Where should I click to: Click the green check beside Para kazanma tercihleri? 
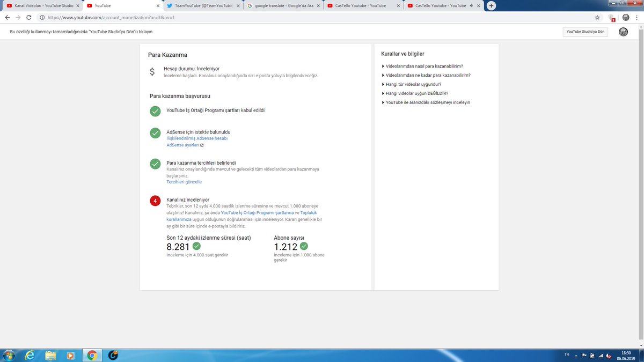[x=155, y=164]
